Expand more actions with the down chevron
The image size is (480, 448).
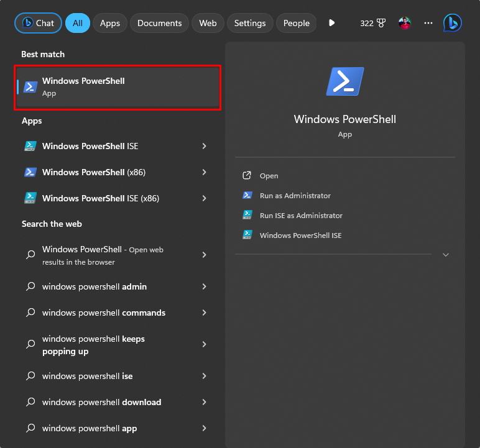click(446, 255)
